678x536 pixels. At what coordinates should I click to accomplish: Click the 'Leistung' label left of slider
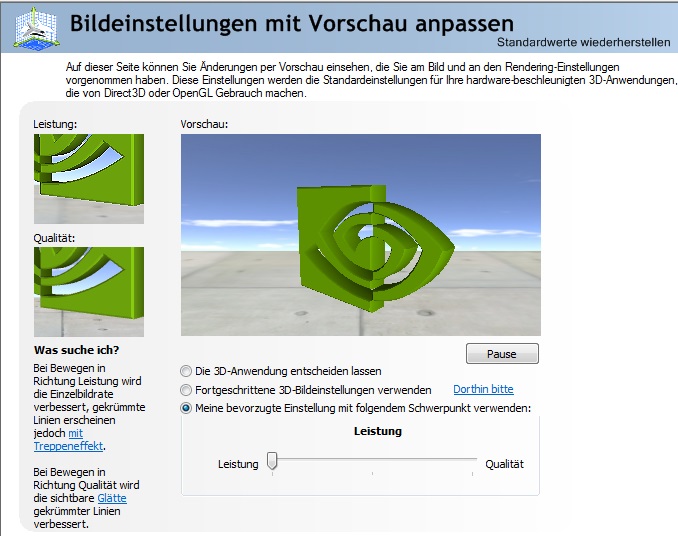coord(238,464)
